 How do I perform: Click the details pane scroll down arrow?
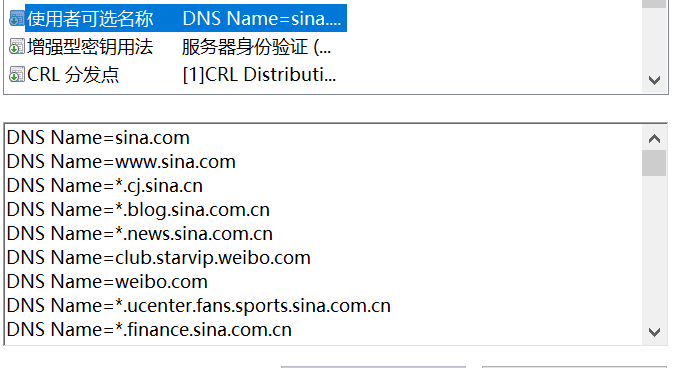(654, 332)
